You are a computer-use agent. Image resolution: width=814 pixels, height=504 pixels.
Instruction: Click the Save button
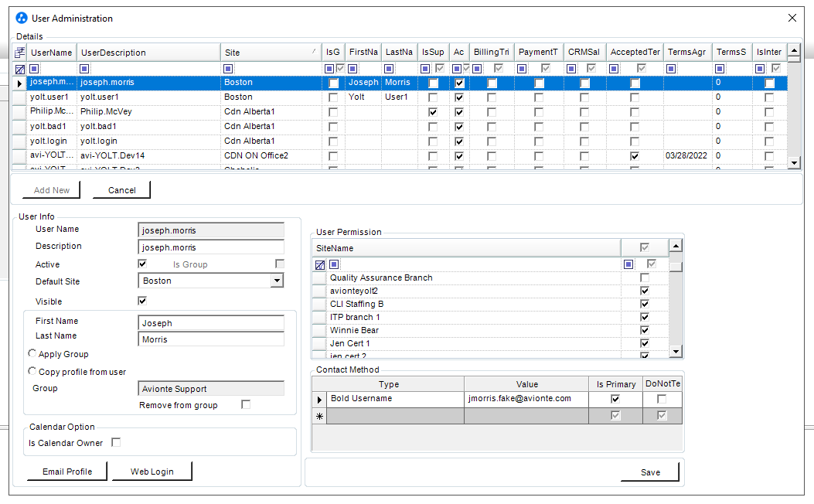[x=650, y=472]
